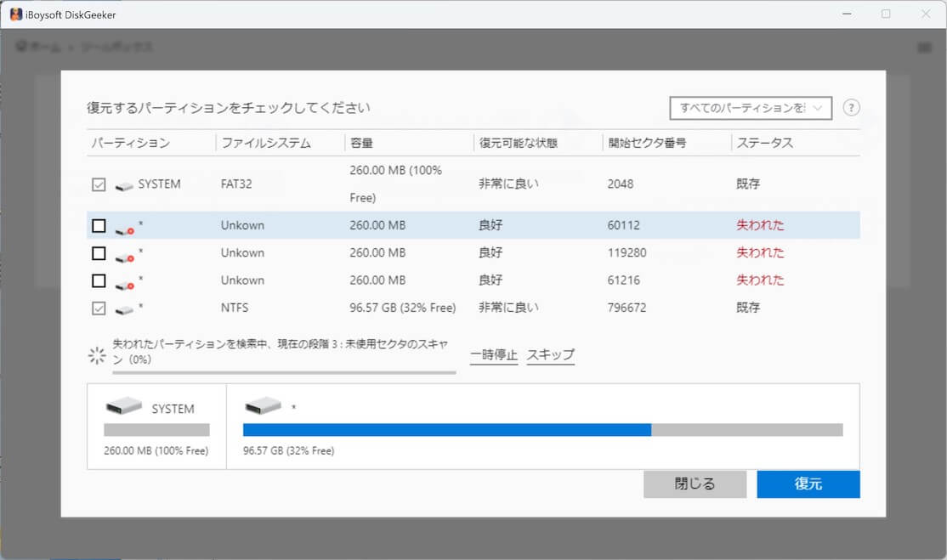Click the lost drive icon in sector 61216 row
Image resolution: width=947 pixels, height=560 pixels.
point(124,285)
